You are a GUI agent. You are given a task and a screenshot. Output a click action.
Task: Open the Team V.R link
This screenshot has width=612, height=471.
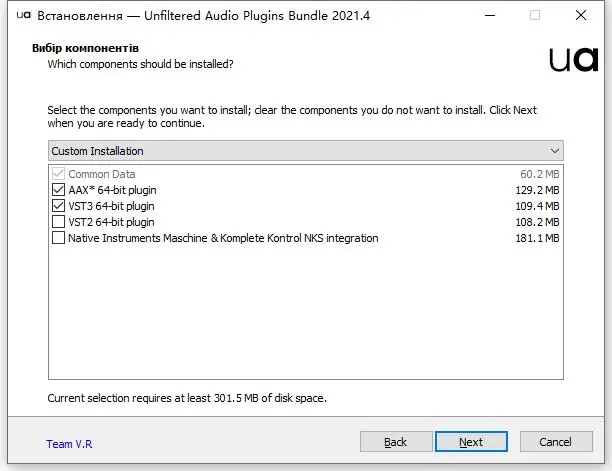tap(69, 444)
